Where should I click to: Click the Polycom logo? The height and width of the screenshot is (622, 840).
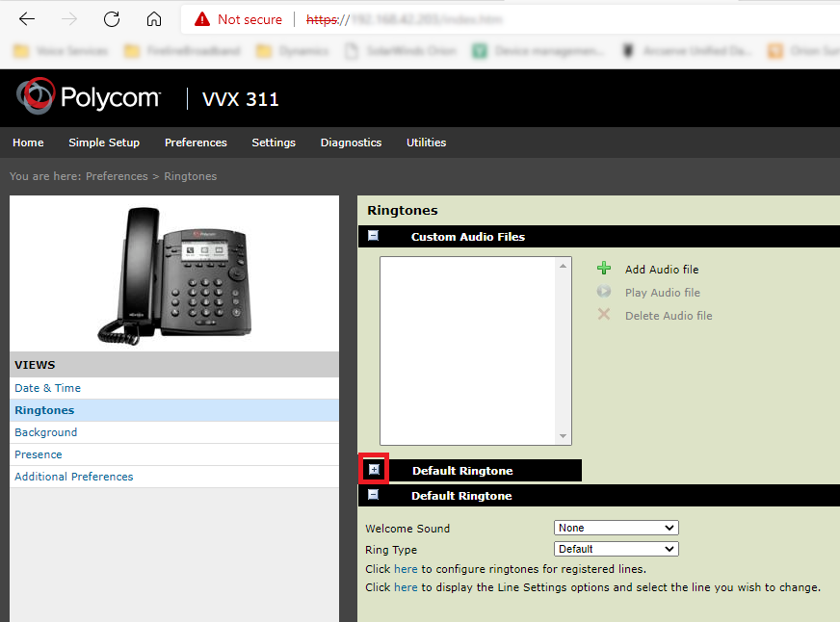click(x=89, y=96)
